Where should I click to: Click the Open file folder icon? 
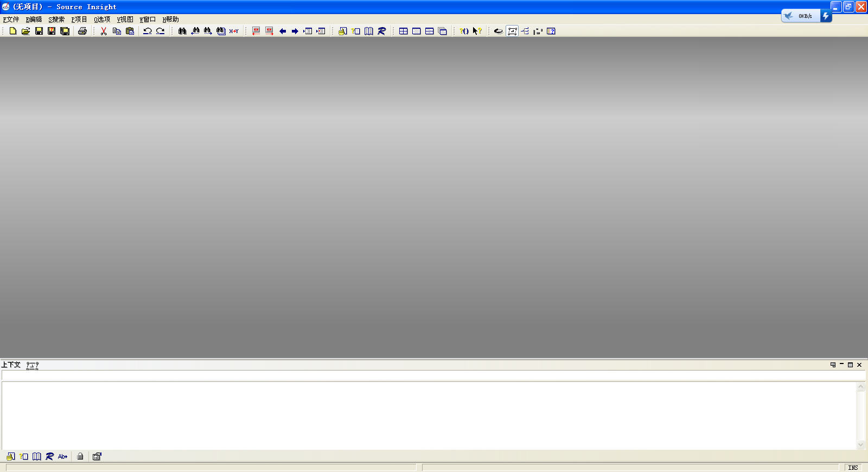[x=25, y=31]
